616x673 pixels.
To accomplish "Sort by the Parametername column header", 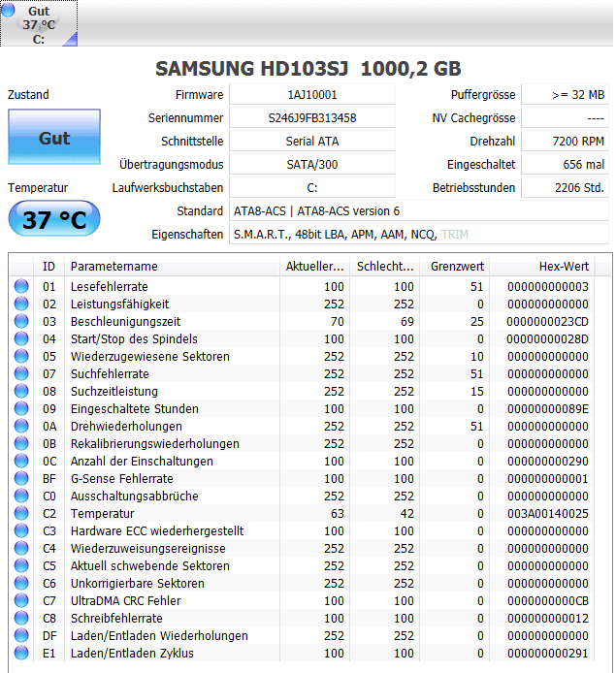I will pos(172,266).
